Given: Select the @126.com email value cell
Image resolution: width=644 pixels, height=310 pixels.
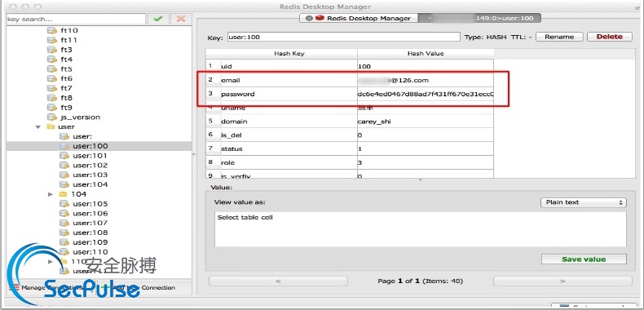Looking at the screenshot, I should pos(426,80).
